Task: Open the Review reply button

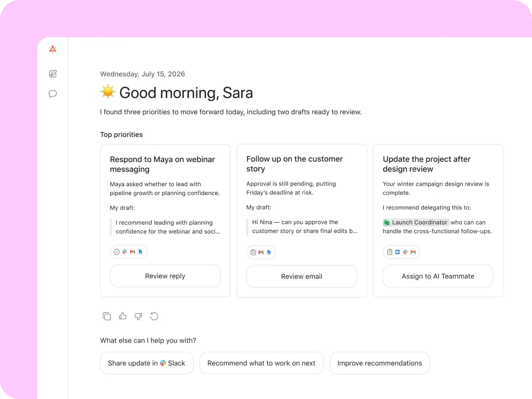Action: point(165,276)
